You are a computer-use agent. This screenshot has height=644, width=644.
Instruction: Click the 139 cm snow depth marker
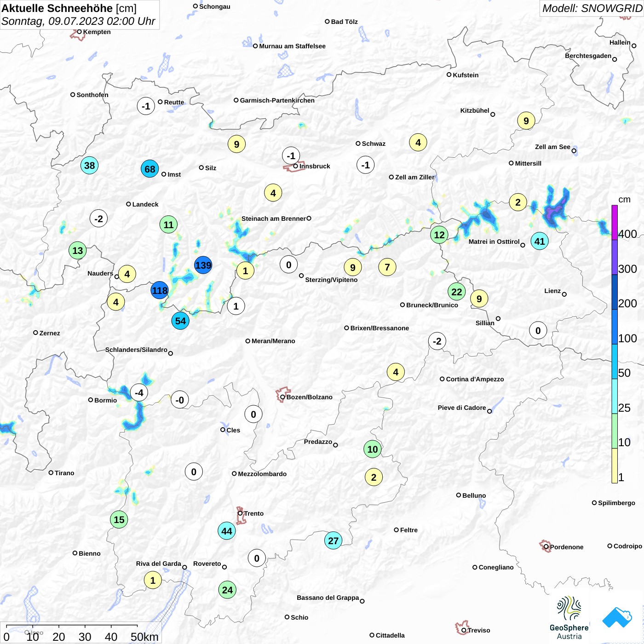pos(203,265)
